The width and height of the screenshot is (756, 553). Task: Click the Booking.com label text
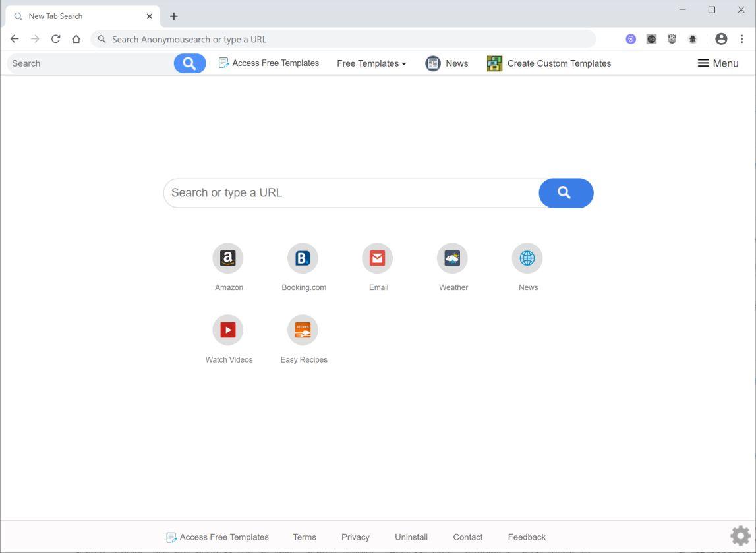pos(304,287)
